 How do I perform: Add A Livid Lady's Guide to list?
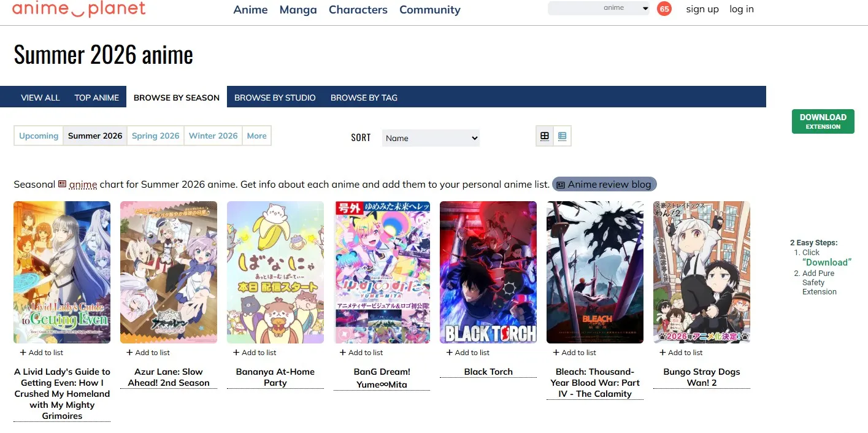[42, 353]
